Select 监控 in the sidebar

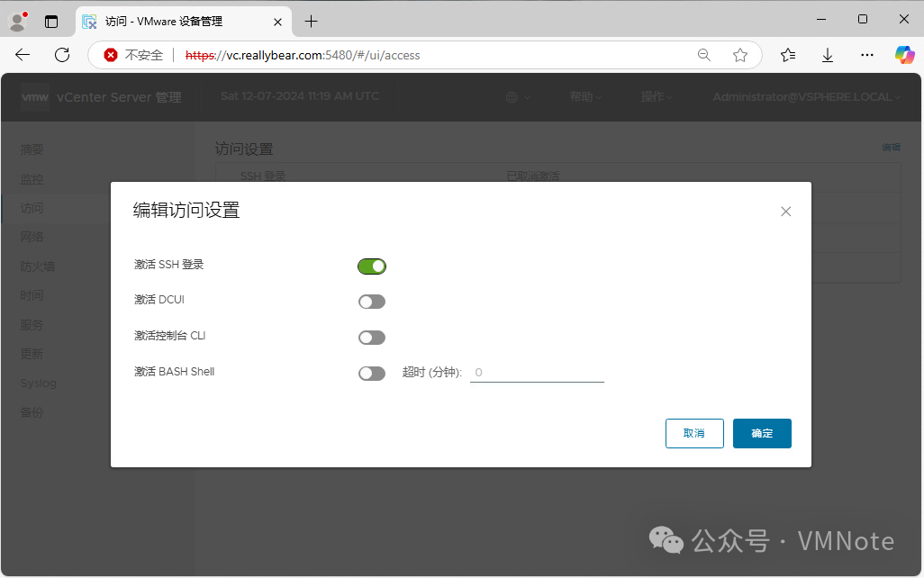[32, 179]
